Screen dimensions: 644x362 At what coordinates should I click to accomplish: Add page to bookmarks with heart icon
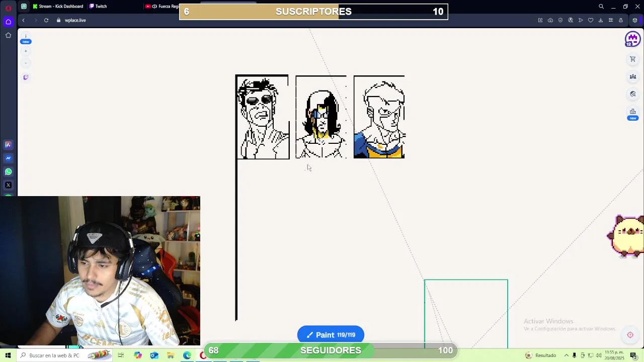[x=591, y=20]
